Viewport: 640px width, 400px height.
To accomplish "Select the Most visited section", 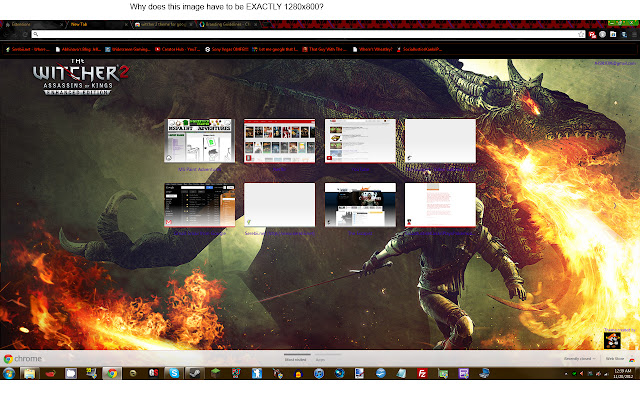I will coord(297,358).
